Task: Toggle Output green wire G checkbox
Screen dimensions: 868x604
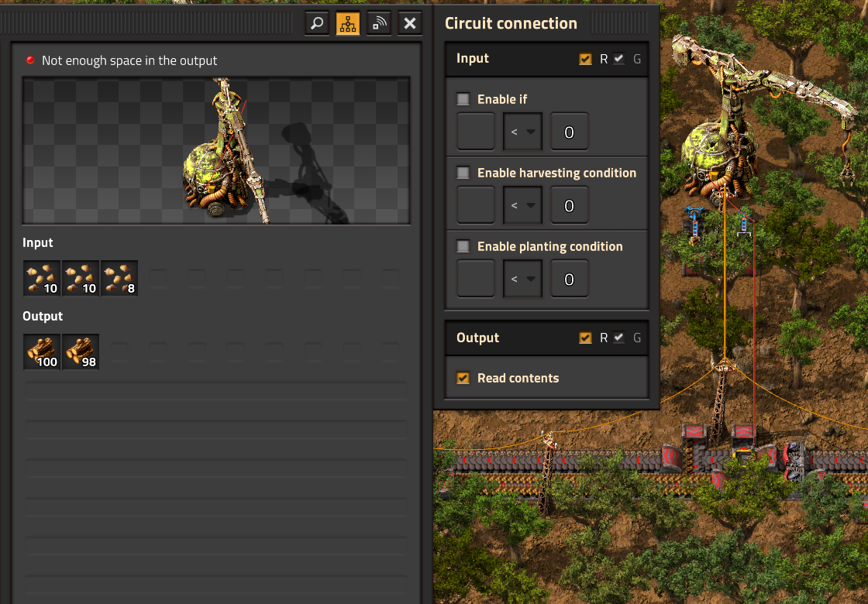Action: coord(619,338)
